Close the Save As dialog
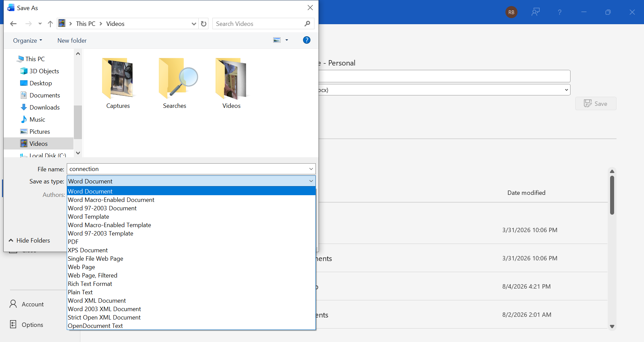 (310, 8)
